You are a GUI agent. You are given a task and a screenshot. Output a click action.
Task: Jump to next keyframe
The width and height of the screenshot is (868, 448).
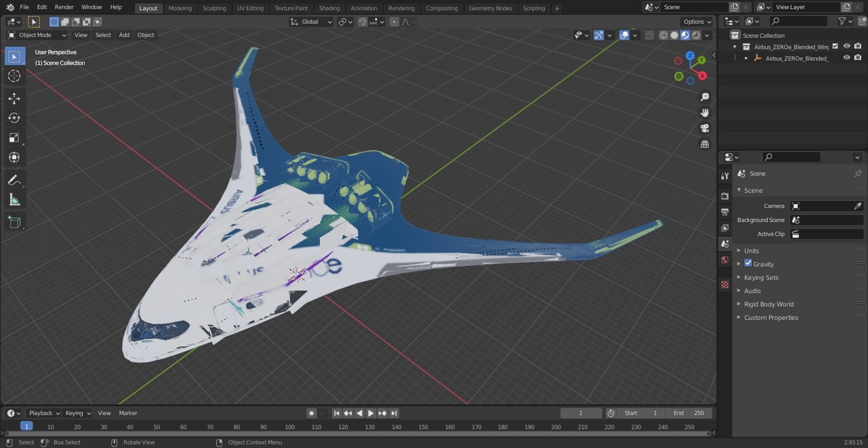382,413
